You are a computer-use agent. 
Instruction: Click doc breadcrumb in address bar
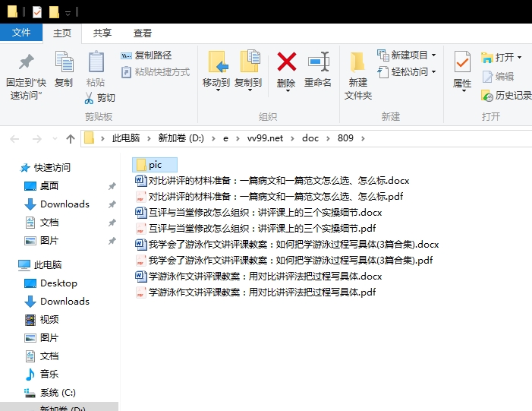pos(310,138)
